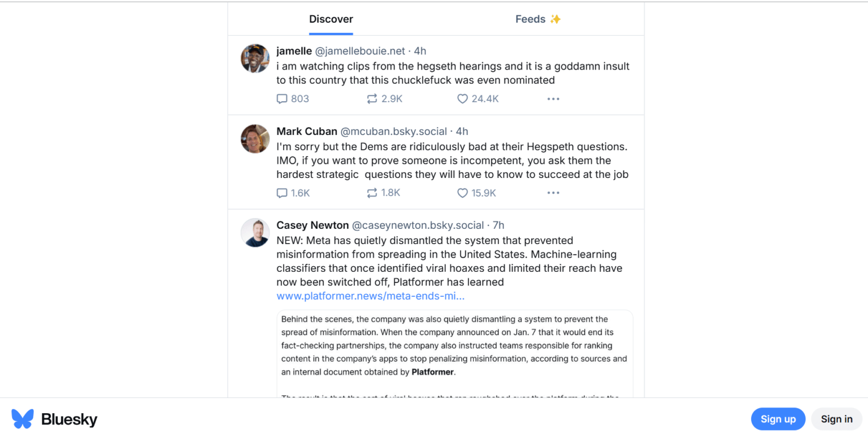
Task: Open more options on jamelle's post
Action: [553, 99]
